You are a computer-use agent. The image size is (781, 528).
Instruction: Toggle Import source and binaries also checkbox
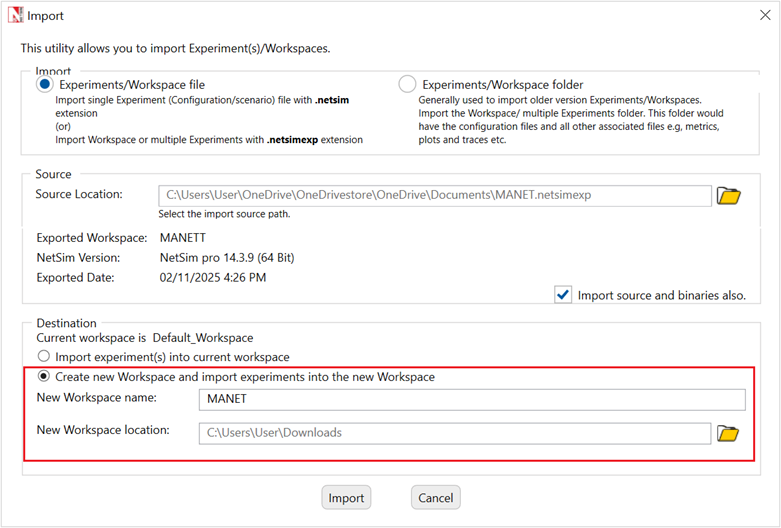[x=563, y=295]
